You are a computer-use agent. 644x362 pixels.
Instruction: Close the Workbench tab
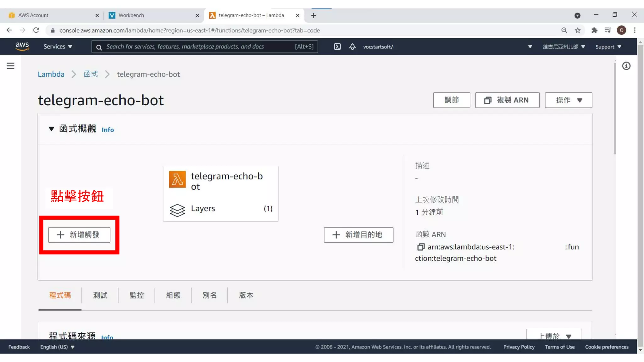197,15
